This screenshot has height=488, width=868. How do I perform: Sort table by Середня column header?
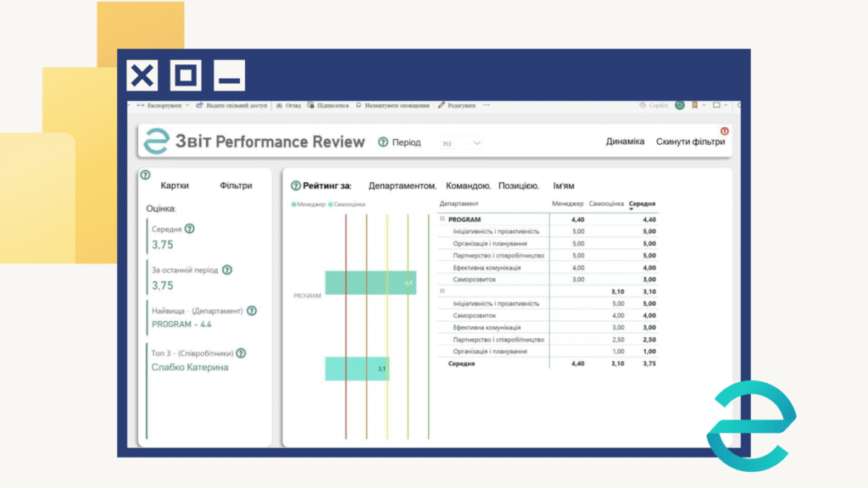click(642, 204)
